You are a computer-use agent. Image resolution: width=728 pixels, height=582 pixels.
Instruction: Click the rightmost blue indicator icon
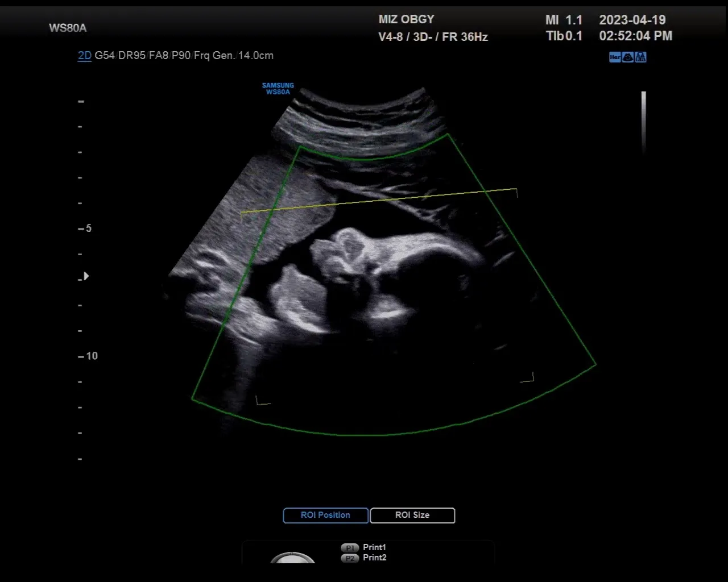tap(640, 57)
